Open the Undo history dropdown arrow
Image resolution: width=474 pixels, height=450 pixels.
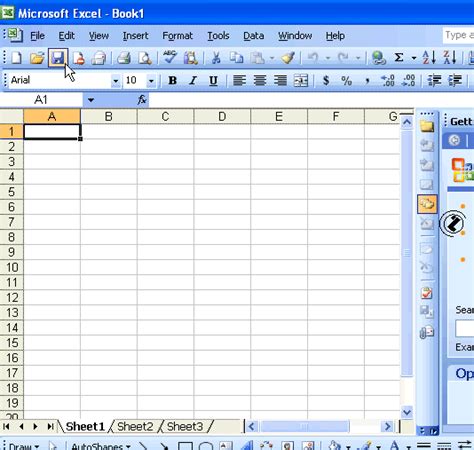point(328,58)
